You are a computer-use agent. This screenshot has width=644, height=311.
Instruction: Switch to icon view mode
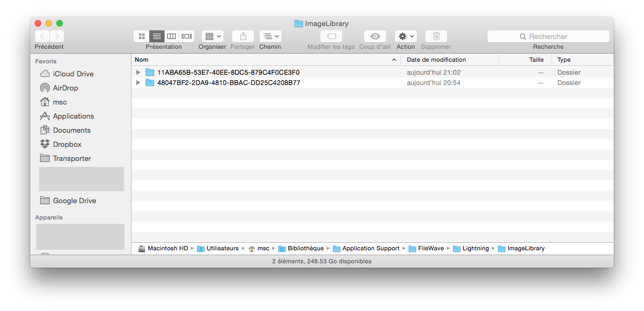(142, 36)
